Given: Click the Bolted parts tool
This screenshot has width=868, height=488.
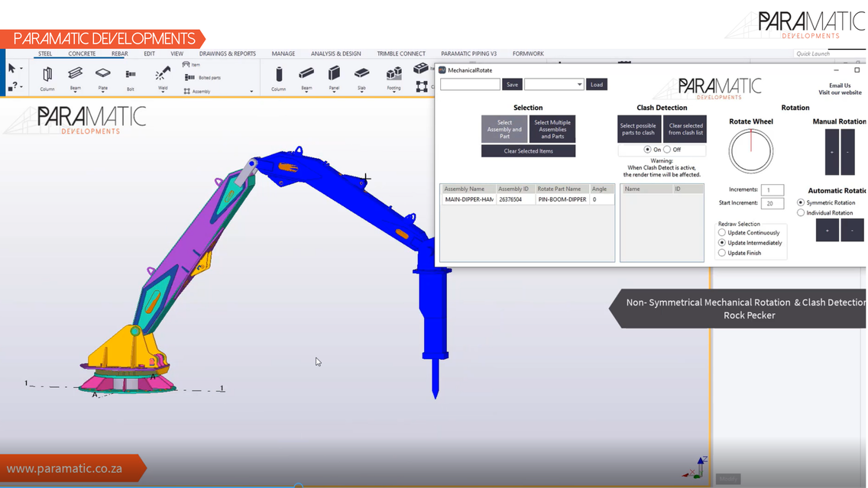Looking at the screenshot, I should click(x=202, y=77).
